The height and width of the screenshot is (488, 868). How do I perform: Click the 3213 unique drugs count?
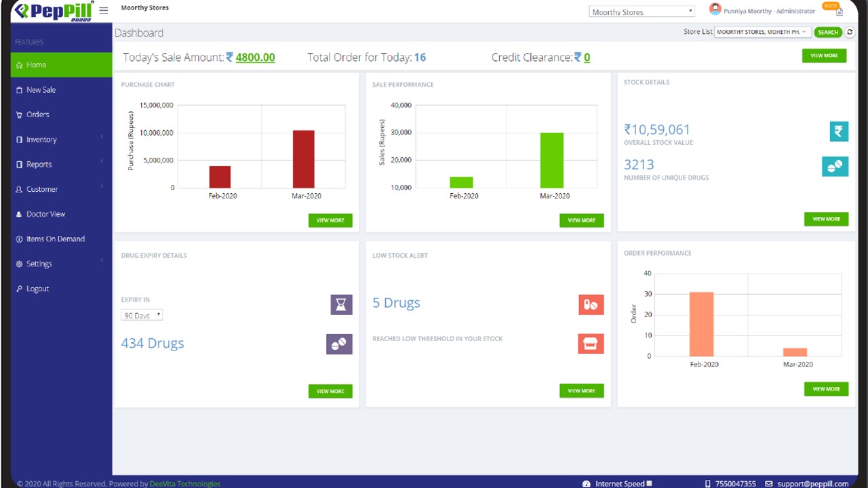click(639, 165)
